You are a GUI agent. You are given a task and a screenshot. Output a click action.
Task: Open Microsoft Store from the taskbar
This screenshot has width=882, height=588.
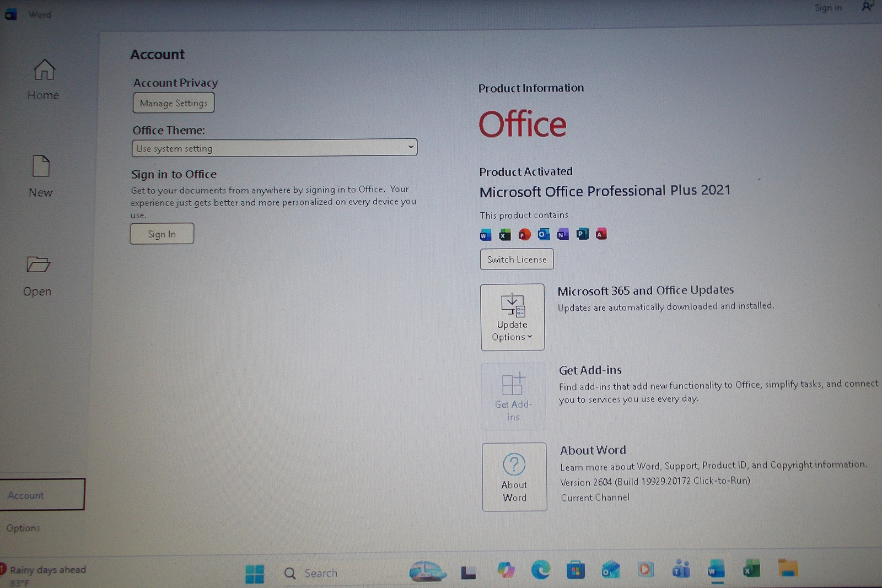click(x=576, y=569)
